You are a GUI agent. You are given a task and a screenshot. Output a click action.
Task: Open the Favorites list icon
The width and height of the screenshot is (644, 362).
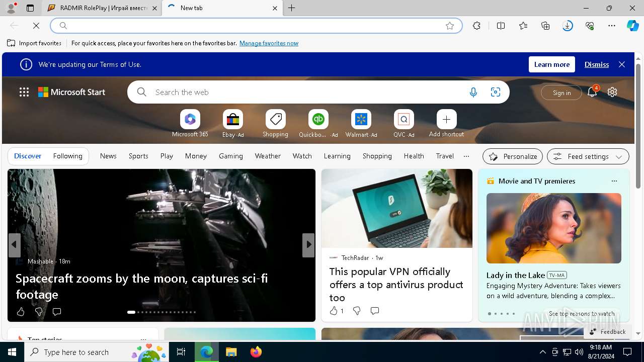point(523,26)
